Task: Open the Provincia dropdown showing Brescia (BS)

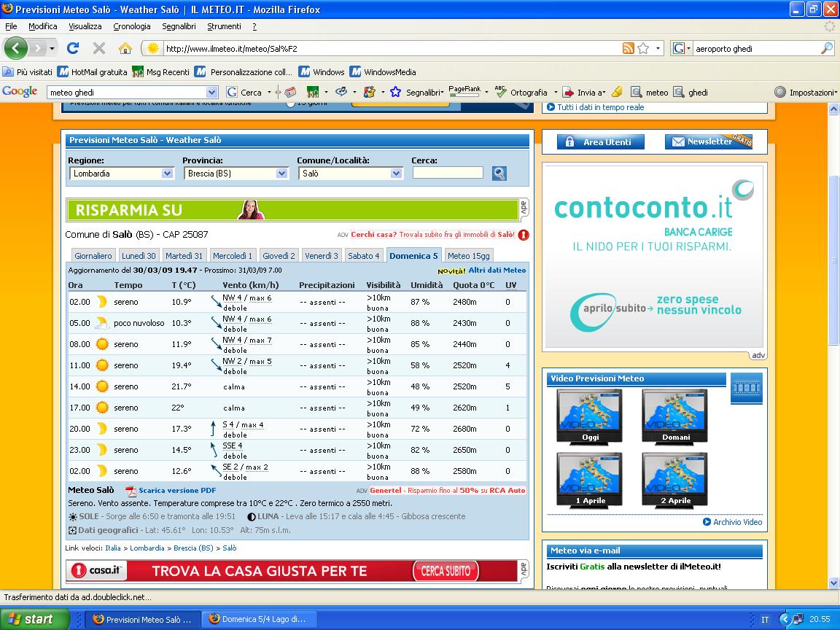Action: pos(236,173)
